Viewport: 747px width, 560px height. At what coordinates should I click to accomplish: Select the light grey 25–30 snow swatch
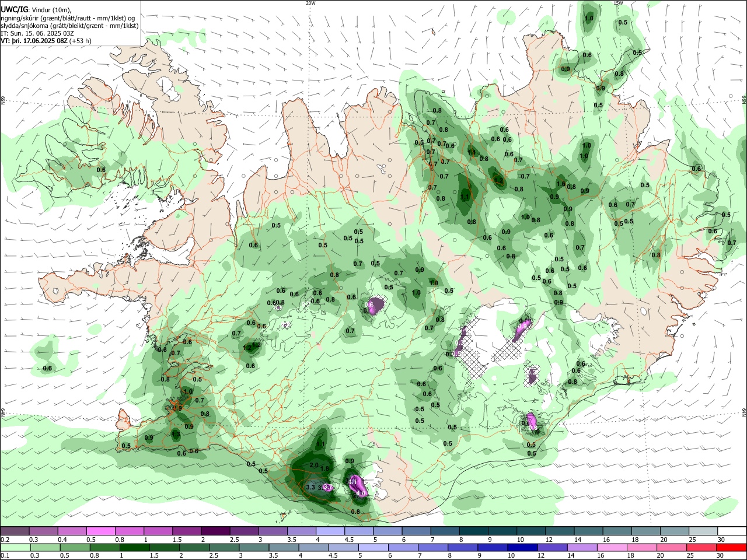[x=703, y=531]
